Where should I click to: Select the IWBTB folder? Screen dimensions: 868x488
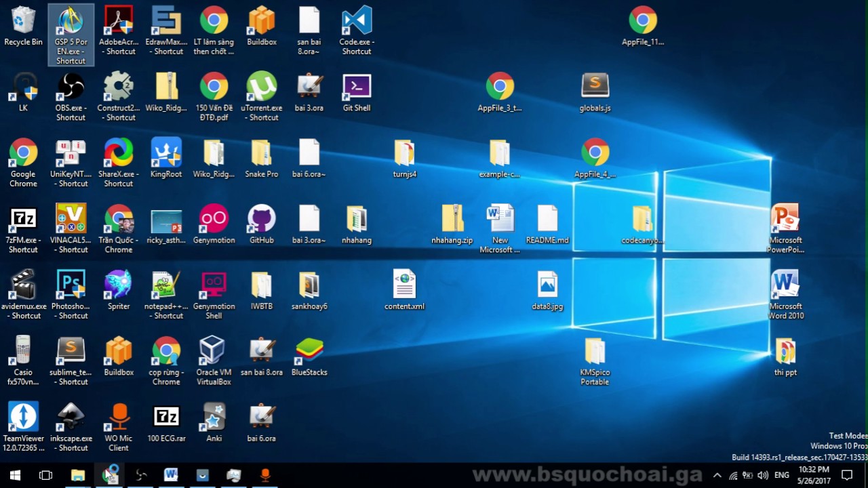[262, 290]
